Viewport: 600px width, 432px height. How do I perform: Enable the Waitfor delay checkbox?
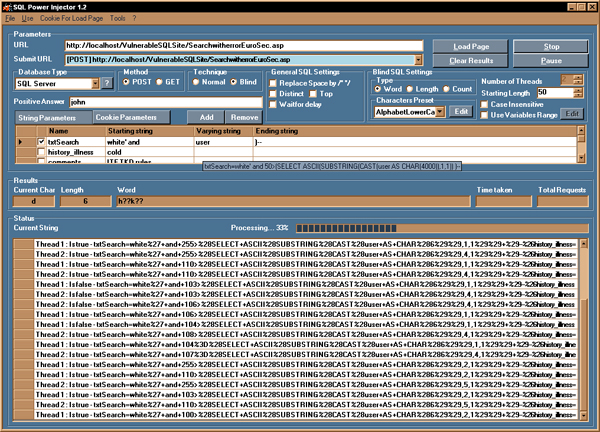tap(273, 104)
